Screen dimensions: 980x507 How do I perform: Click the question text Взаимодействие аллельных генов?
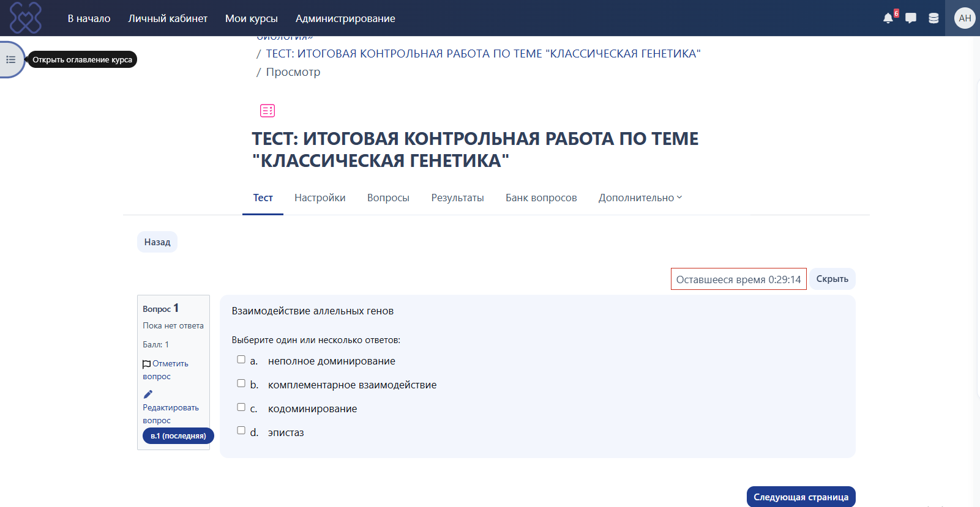click(x=313, y=311)
